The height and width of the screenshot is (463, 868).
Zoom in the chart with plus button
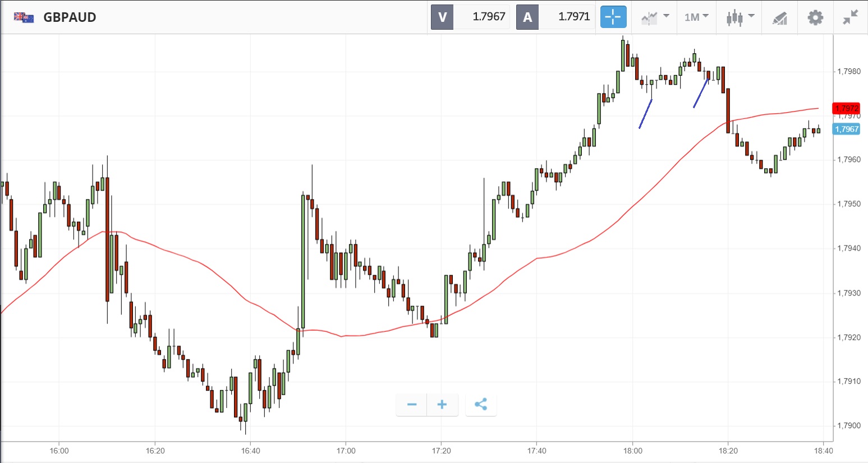442,405
